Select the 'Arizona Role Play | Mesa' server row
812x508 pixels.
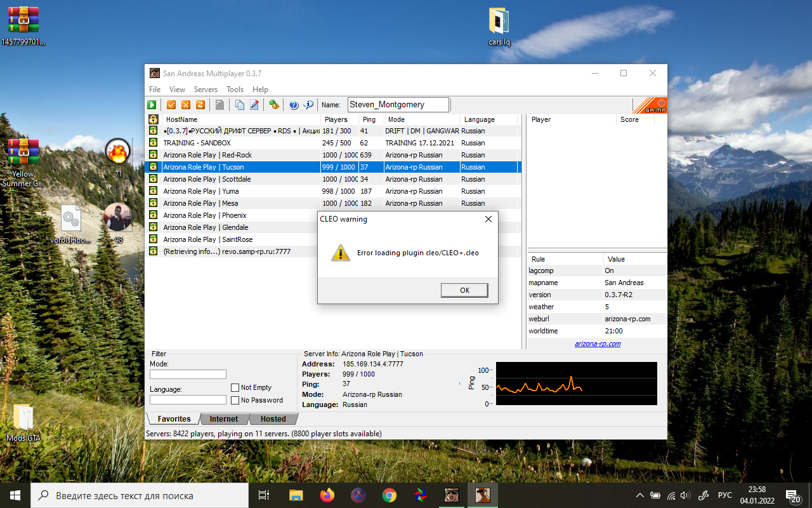[x=333, y=203]
